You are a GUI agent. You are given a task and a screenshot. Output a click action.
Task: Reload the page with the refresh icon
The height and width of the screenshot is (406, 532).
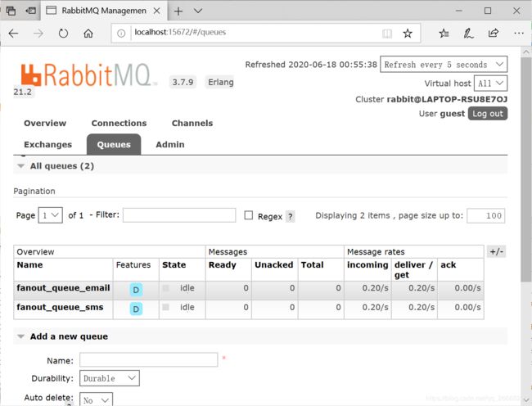pyautogui.click(x=63, y=34)
